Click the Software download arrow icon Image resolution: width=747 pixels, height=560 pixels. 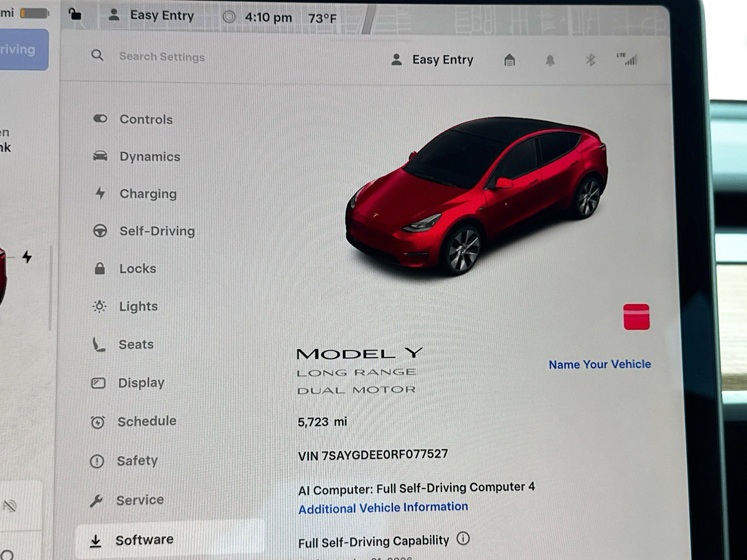(x=96, y=540)
